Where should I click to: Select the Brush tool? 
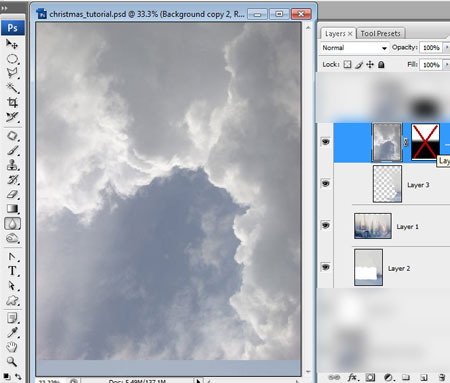(x=12, y=151)
